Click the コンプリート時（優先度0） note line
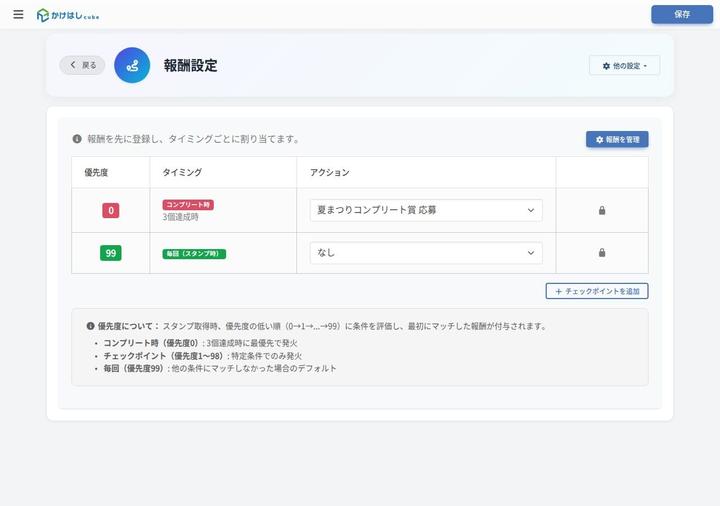The width and height of the screenshot is (720, 506). 200,343
